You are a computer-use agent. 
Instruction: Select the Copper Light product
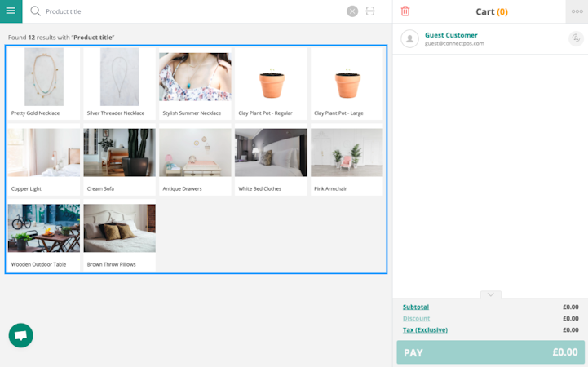pyautogui.click(x=44, y=159)
